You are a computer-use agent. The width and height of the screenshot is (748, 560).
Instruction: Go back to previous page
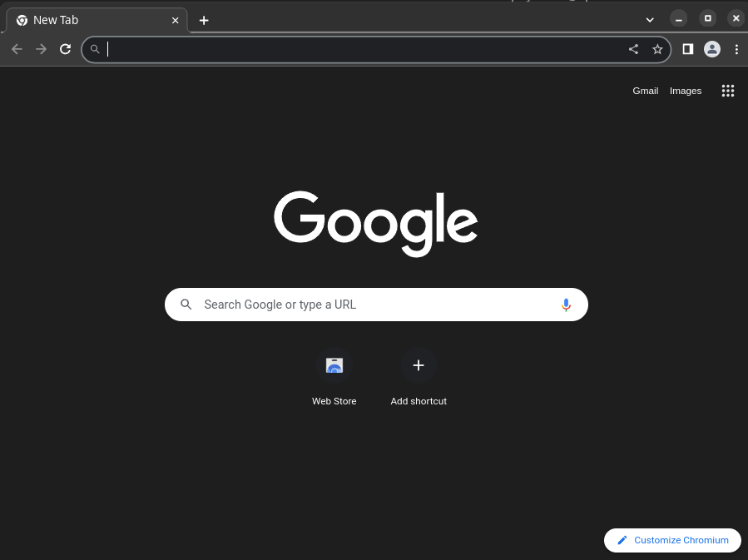(x=17, y=49)
